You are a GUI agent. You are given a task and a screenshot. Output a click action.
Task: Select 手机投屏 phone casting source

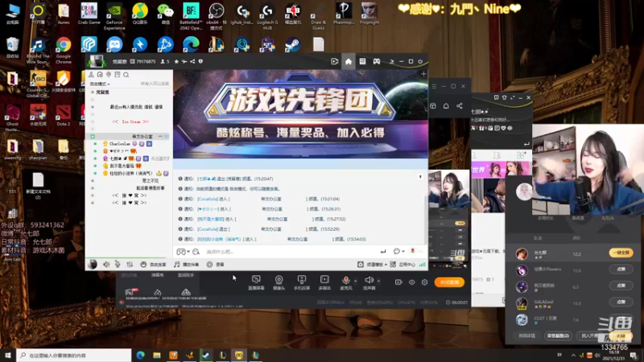(301, 282)
